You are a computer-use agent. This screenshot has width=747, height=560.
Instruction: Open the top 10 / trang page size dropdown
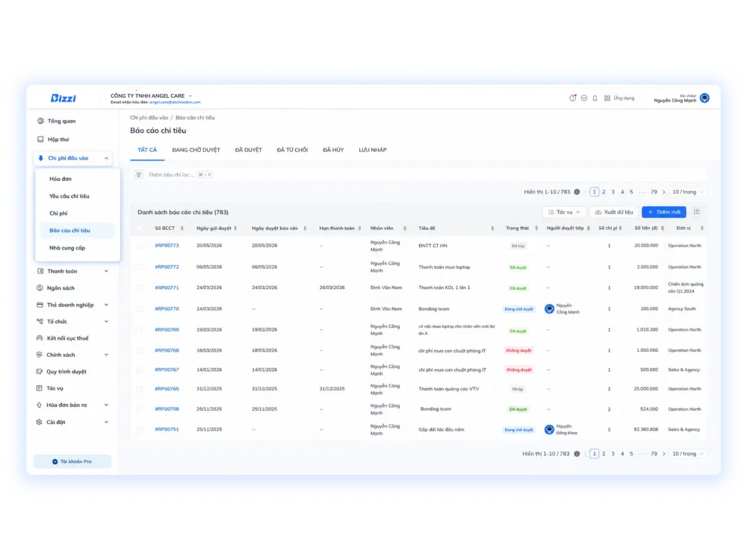[688, 192]
